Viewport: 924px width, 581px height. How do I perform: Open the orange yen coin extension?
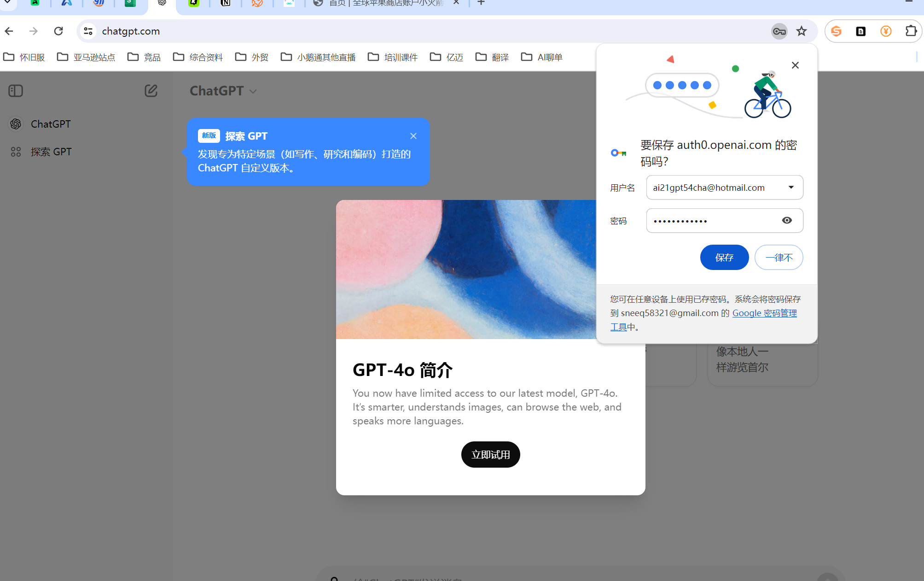coord(886,31)
